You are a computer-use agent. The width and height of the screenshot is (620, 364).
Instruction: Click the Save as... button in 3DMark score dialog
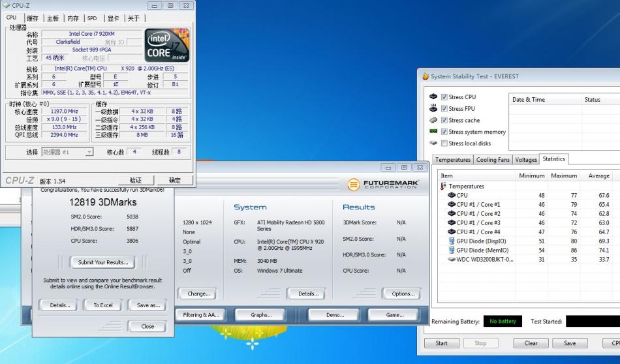point(148,305)
